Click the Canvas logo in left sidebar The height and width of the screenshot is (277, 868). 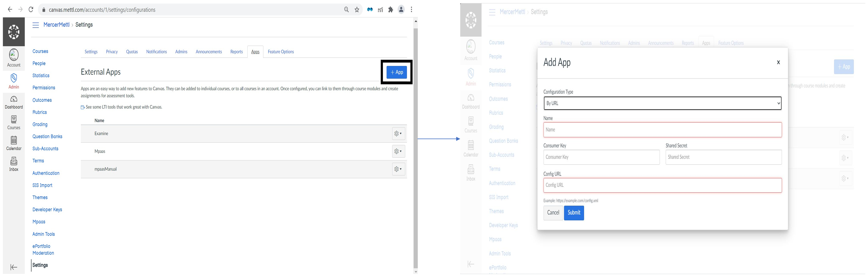[x=14, y=32]
